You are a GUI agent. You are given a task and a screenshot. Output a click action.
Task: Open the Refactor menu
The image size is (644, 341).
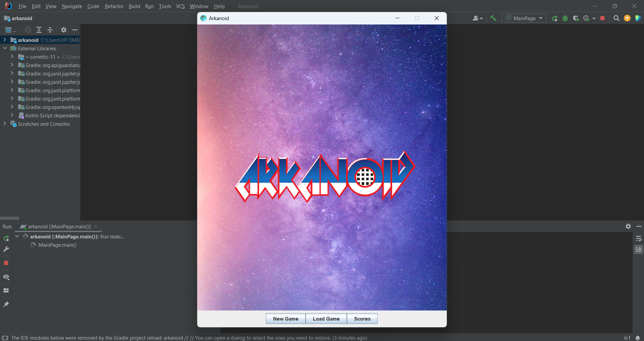click(114, 6)
